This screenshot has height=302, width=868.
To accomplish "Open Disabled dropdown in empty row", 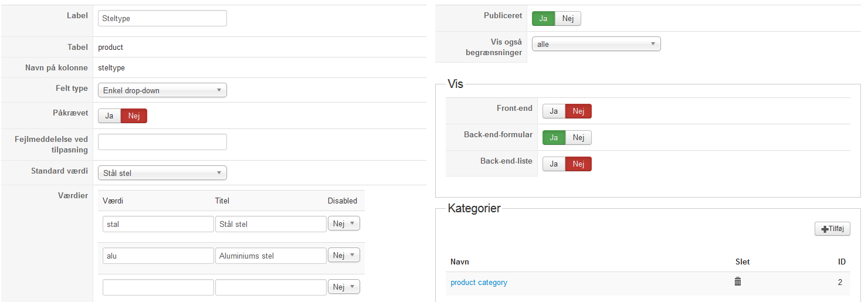I will click(344, 287).
